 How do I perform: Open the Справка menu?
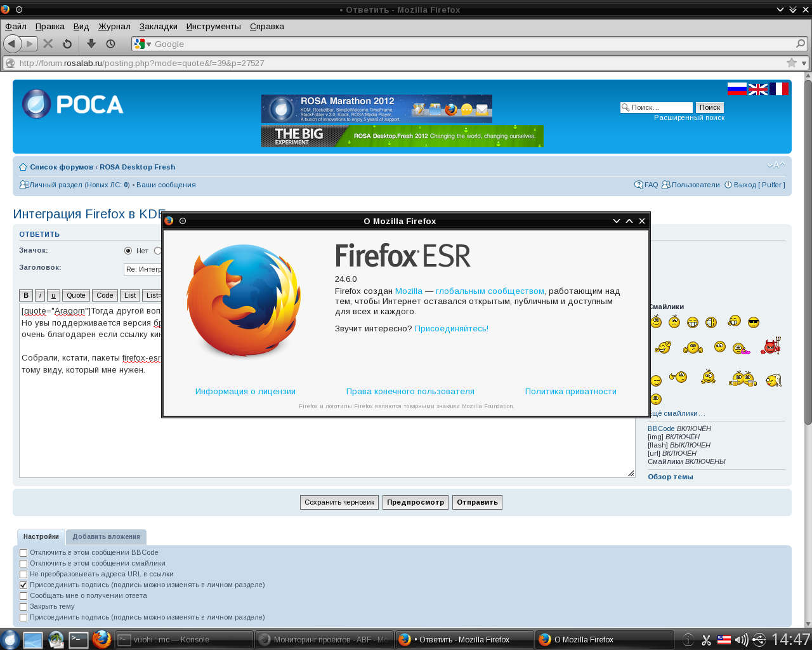coord(267,26)
